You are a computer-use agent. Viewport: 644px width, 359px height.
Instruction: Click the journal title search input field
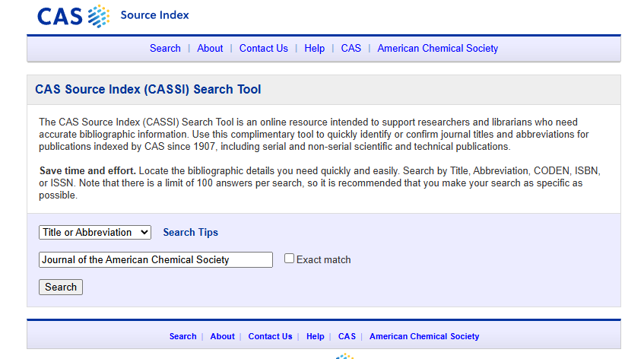[156, 259]
